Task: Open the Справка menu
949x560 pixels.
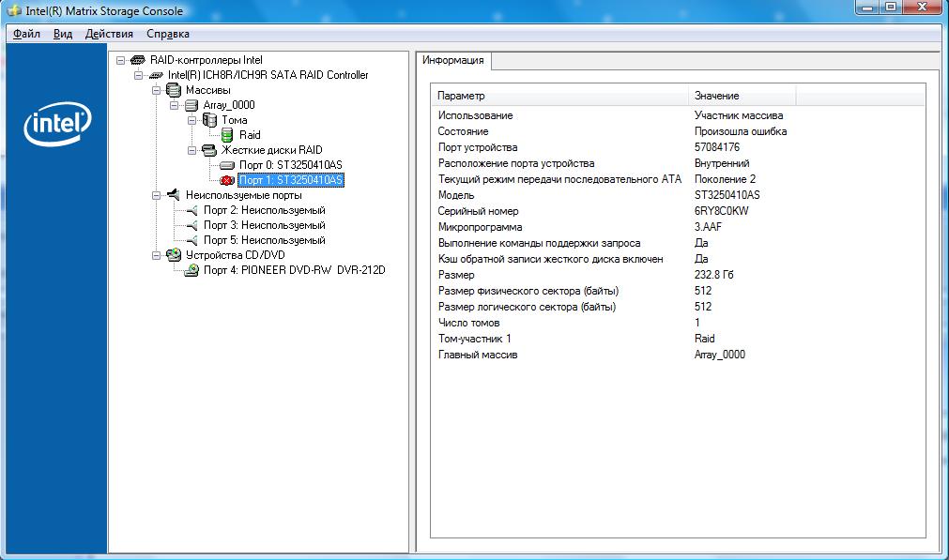Action: pos(168,34)
